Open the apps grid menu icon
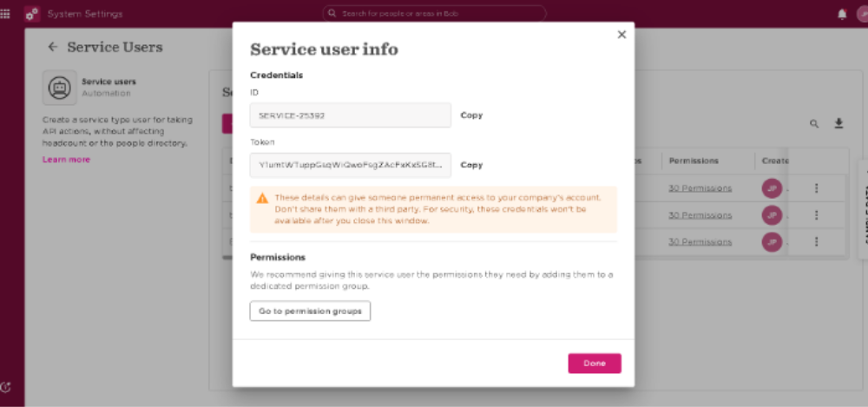Image resolution: width=868 pixels, height=407 pixels. tap(4, 14)
